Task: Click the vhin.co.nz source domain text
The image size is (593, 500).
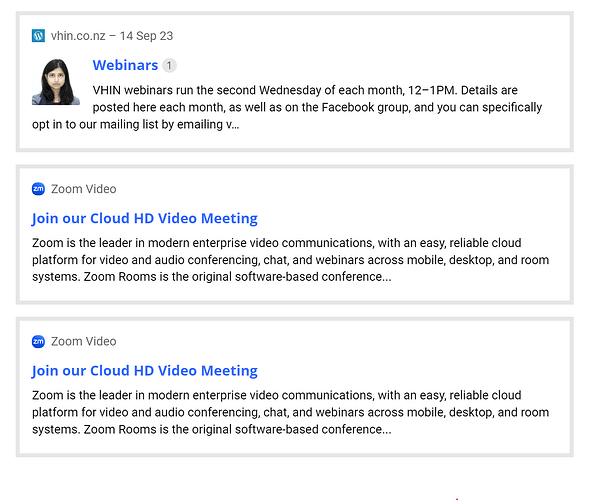Action: click(78, 36)
